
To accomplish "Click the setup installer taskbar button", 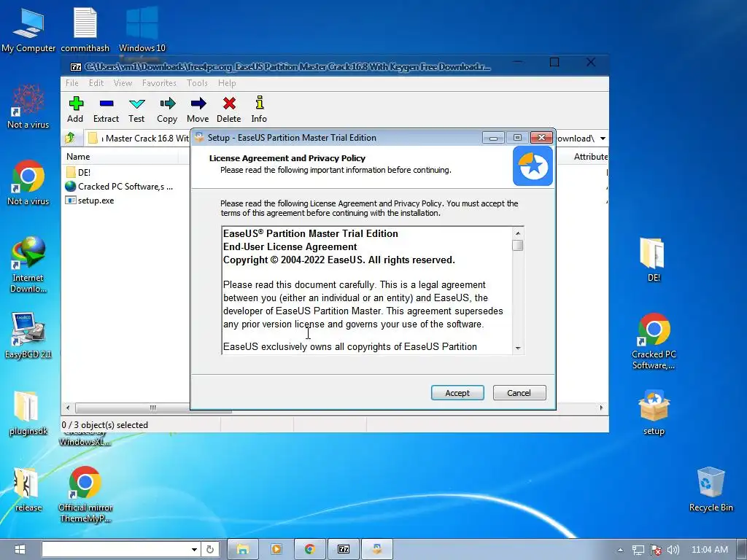I will click(x=377, y=550).
